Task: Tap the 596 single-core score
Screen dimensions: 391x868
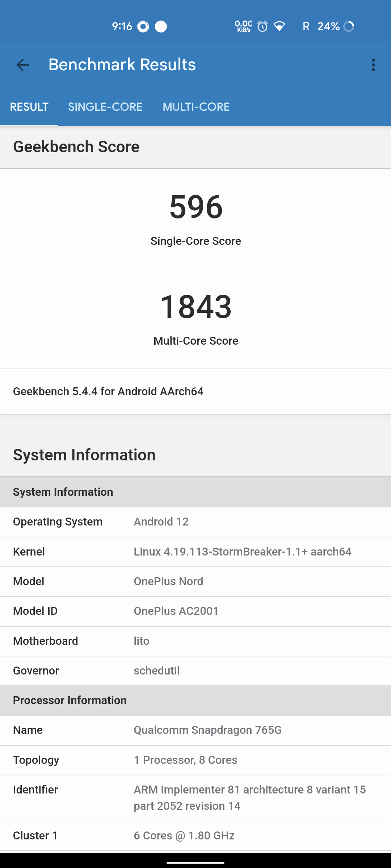Action: click(x=196, y=207)
